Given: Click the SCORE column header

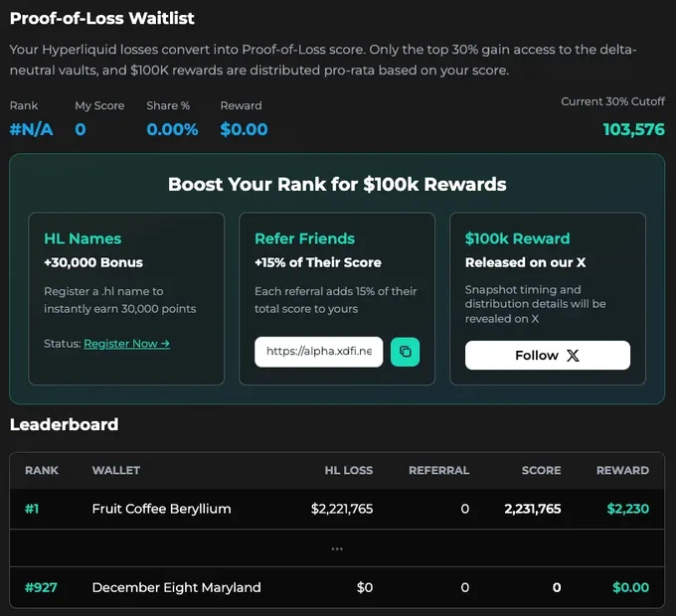Looking at the screenshot, I should [x=542, y=470].
